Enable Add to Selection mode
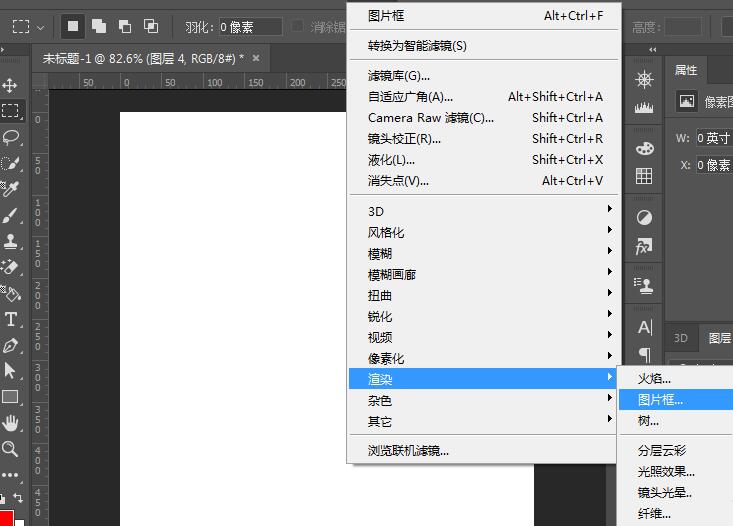The width and height of the screenshot is (733, 526). (x=100, y=26)
